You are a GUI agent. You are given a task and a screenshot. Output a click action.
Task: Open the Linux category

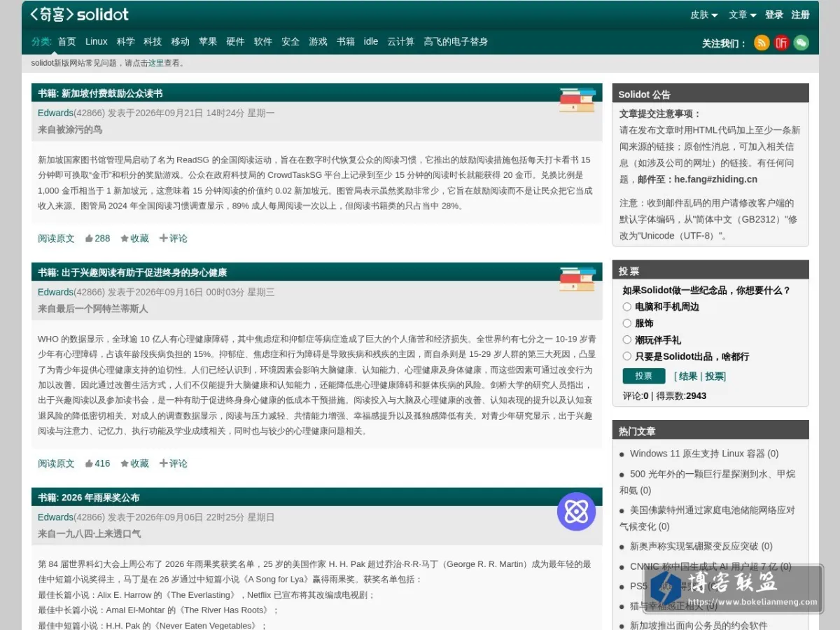pyautogui.click(x=97, y=41)
